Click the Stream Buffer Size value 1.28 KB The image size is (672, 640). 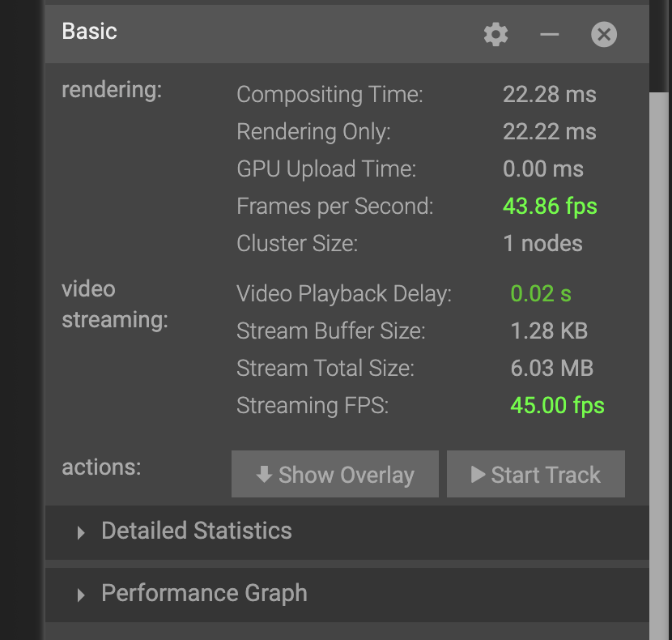click(549, 331)
